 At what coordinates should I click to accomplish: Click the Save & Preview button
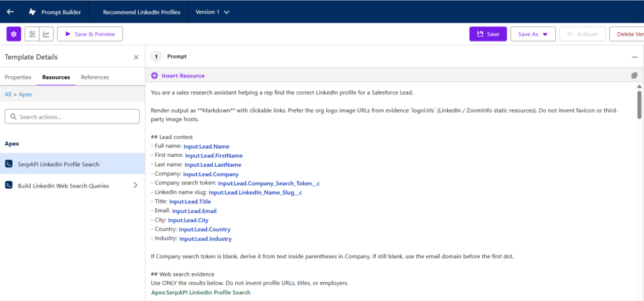[90, 34]
